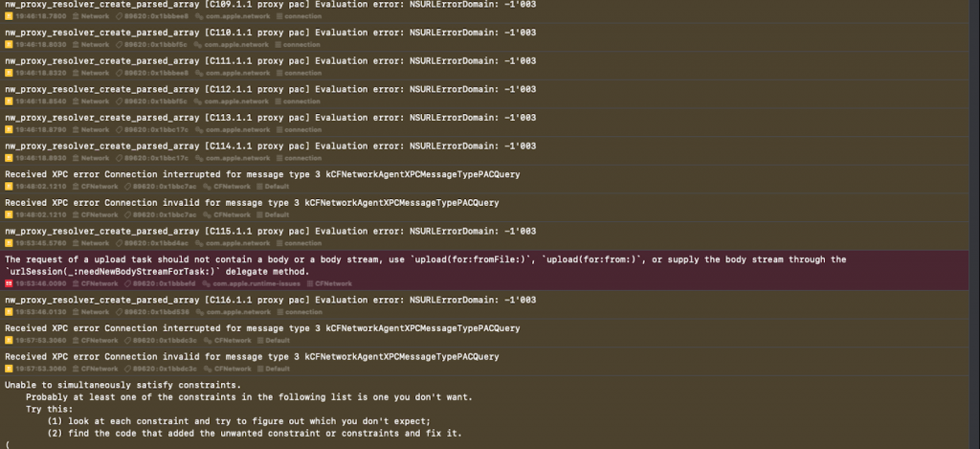The width and height of the screenshot is (980, 449).
Task: Click the yellow badge on the C115 log entry
Action: [x=9, y=243]
